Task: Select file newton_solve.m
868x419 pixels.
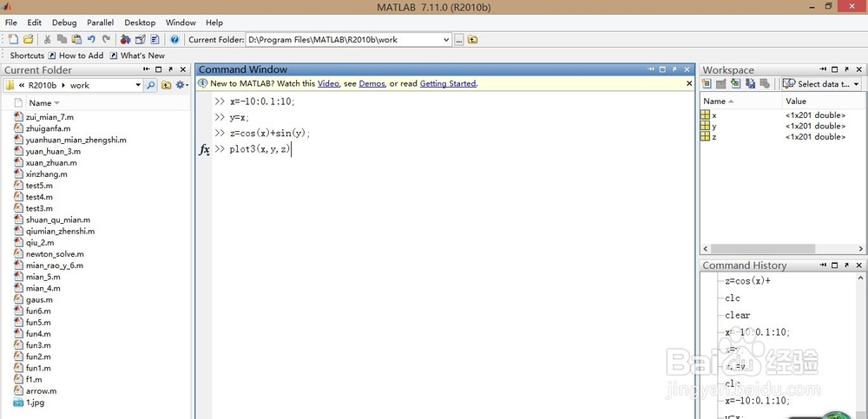Action: [55, 254]
